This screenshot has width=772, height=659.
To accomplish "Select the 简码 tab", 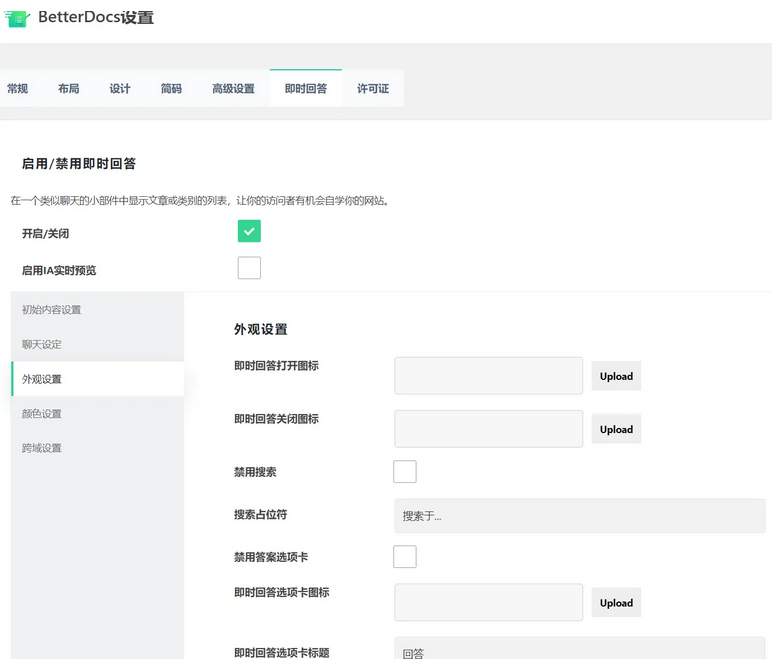I will coord(171,89).
